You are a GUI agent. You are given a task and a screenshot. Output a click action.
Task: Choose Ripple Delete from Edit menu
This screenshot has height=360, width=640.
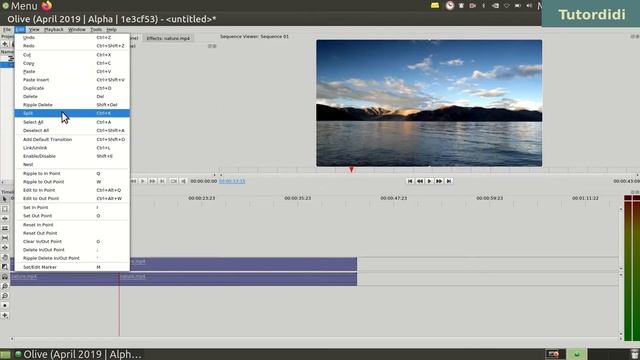72,105
